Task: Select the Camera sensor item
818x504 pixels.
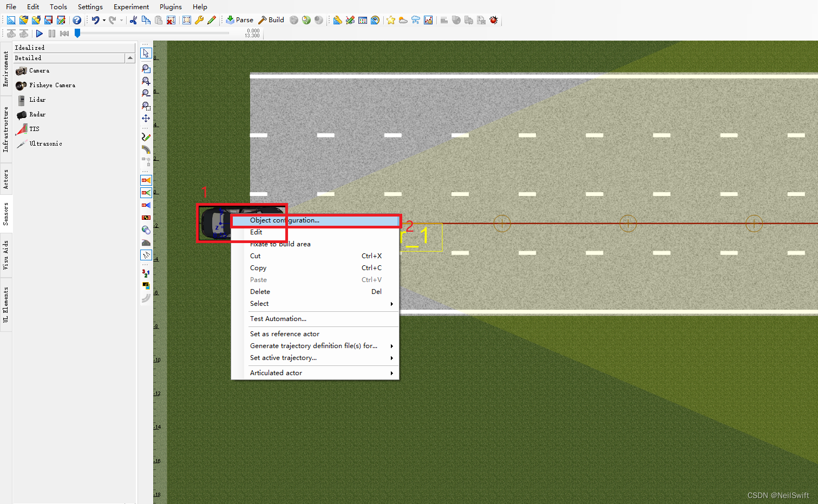Action: tap(33, 71)
